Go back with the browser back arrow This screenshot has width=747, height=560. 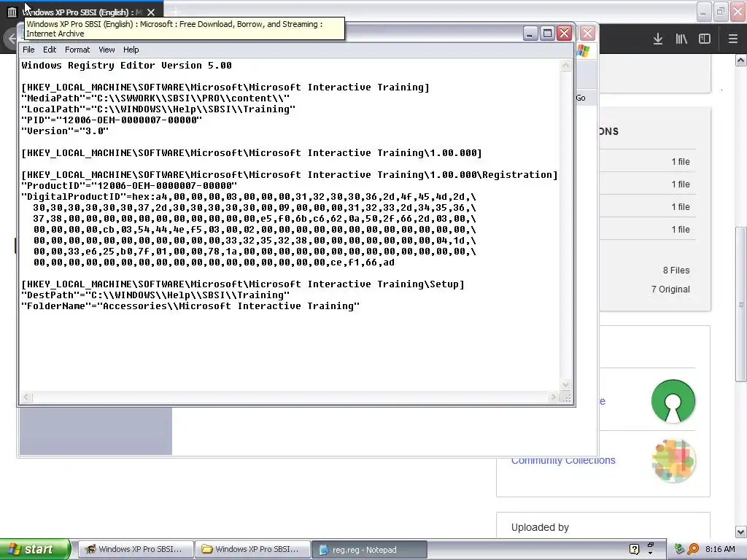12,38
